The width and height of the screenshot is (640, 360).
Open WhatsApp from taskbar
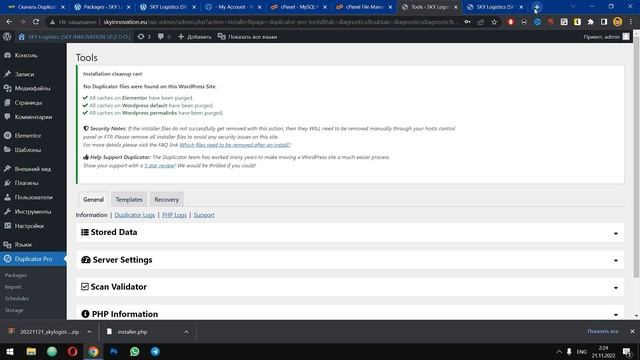(135, 351)
